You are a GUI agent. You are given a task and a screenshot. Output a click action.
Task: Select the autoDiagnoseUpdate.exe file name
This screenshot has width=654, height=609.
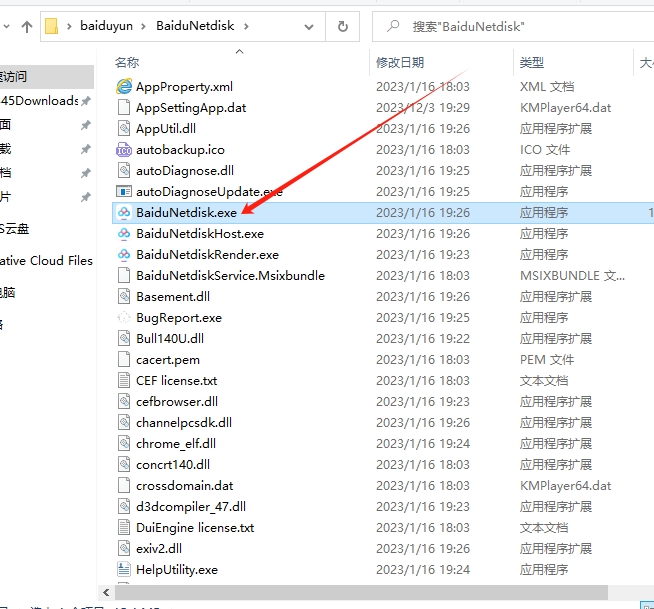click(x=209, y=191)
